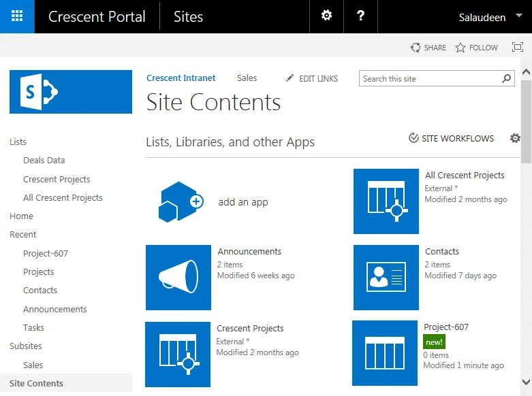This screenshot has width=532, height=396.
Task: Click the SHARE button
Action: 428,48
